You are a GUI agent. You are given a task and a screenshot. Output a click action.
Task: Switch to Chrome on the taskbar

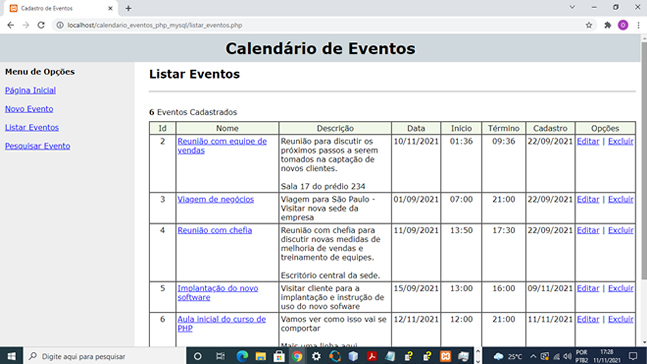[297, 356]
